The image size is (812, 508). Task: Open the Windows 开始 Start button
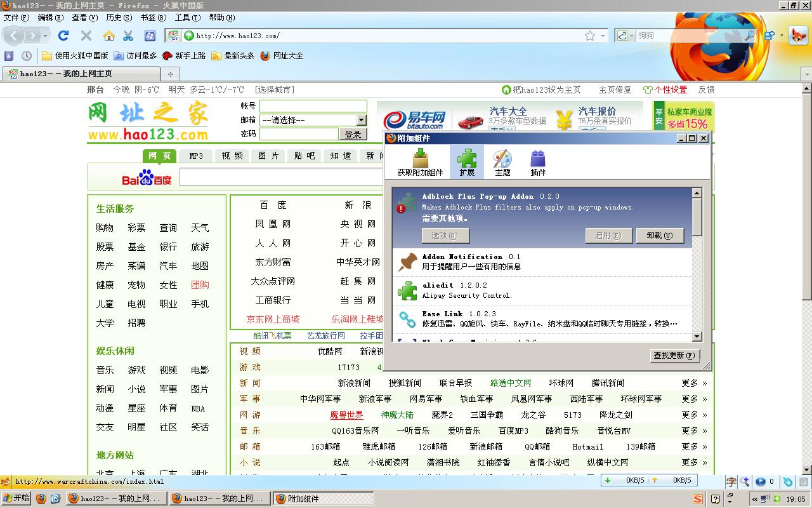(x=16, y=498)
